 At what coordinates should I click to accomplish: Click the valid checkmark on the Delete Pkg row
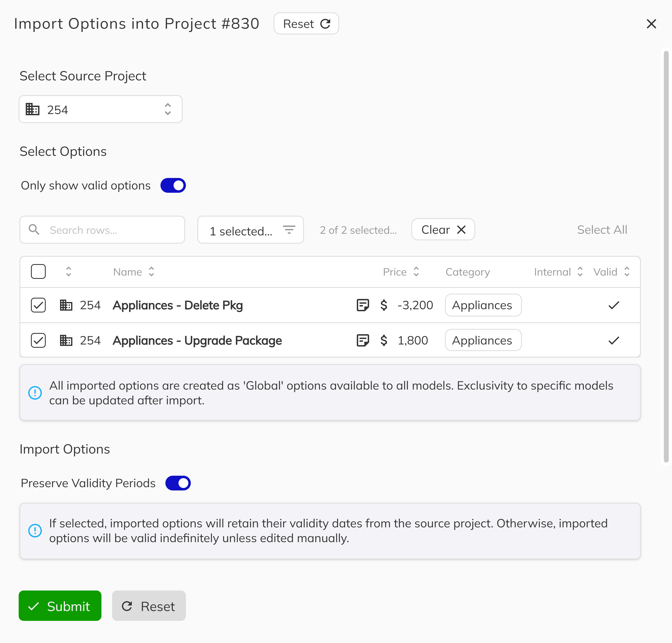pyautogui.click(x=614, y=305)
